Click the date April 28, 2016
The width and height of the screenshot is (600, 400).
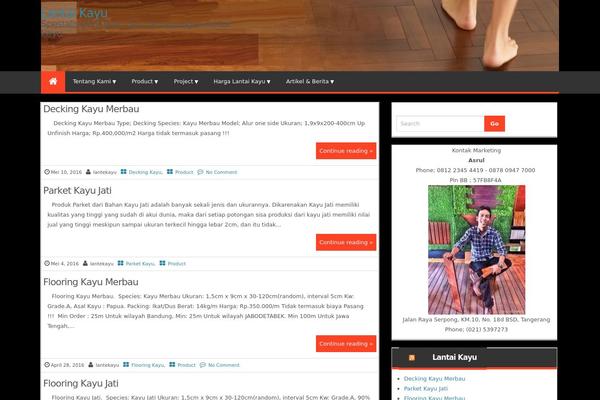(x=67, y=365)
